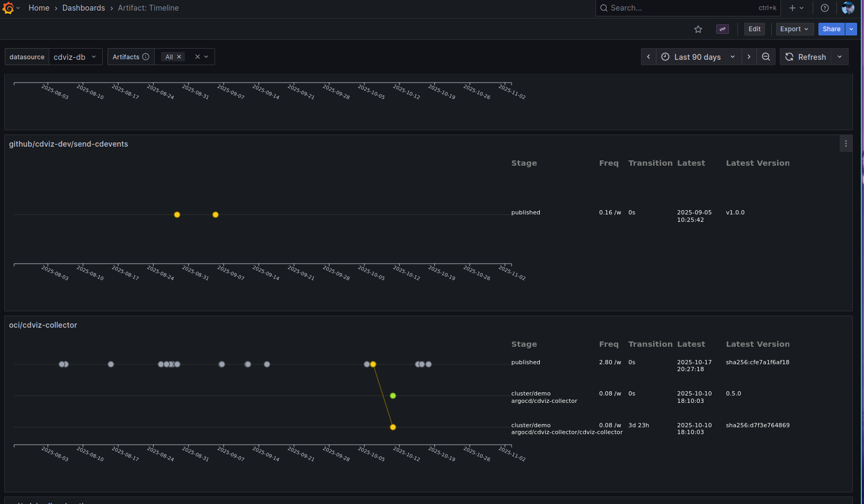Image resolution: width=864 pixels, height=504 pixels.
Task: Expand the Share options arrow
Action: [x=851, y=29]
